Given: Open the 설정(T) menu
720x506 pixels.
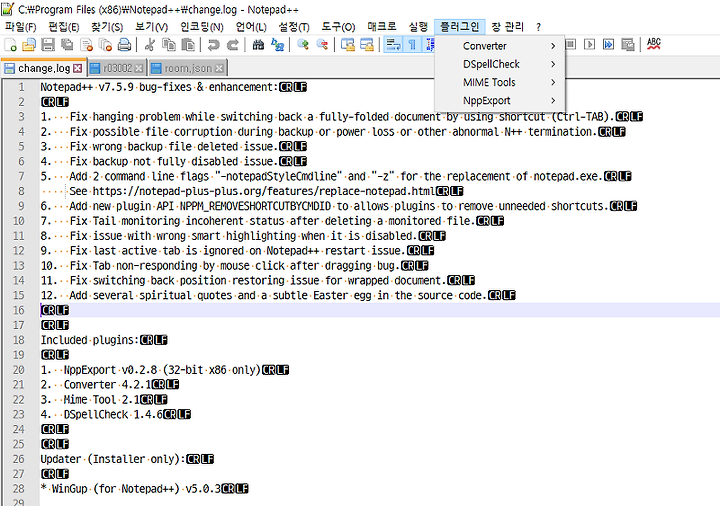Looking at the screenshot, I should 294,27.
